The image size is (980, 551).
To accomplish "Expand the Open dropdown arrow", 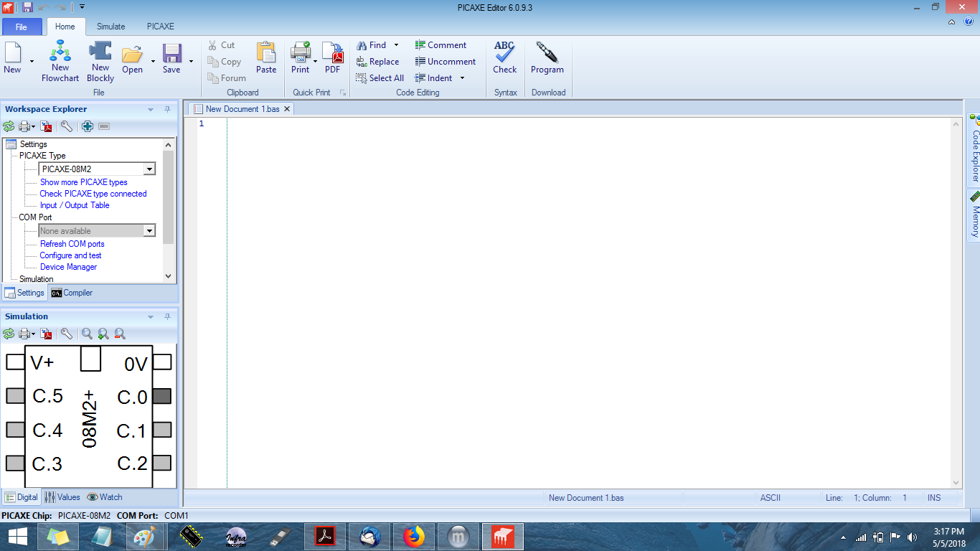I will click(x=153, y=61).
